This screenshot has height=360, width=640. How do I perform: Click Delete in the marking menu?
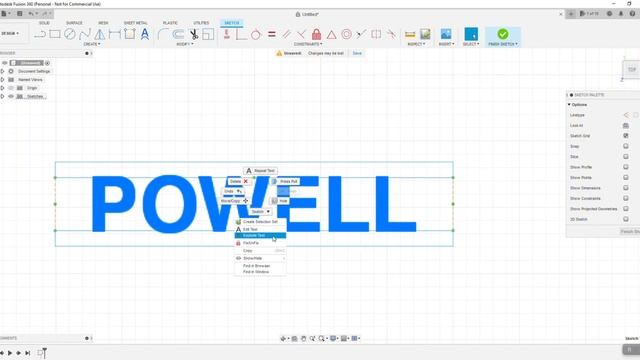point(239,181)
